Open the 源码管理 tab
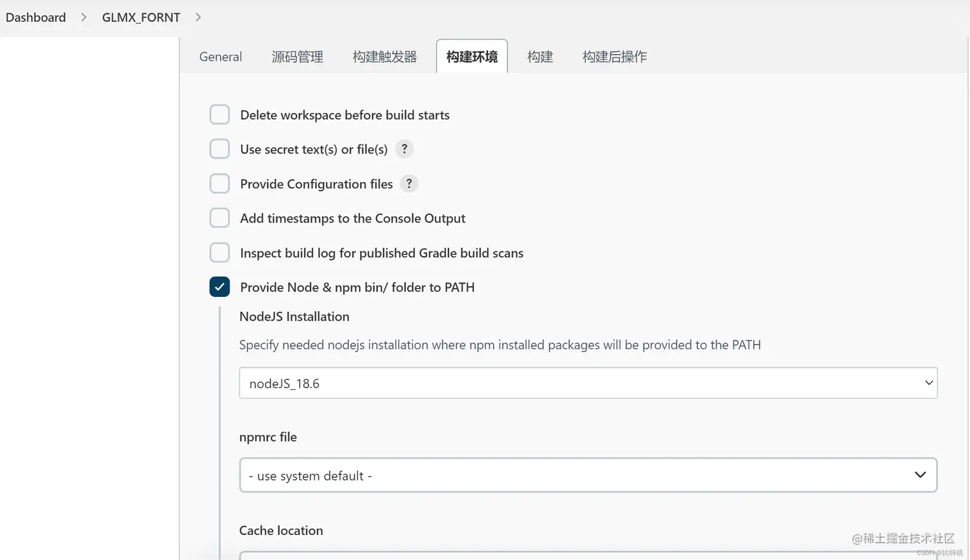The height and width of the screenshot is (560, 970). pos(297,57)
